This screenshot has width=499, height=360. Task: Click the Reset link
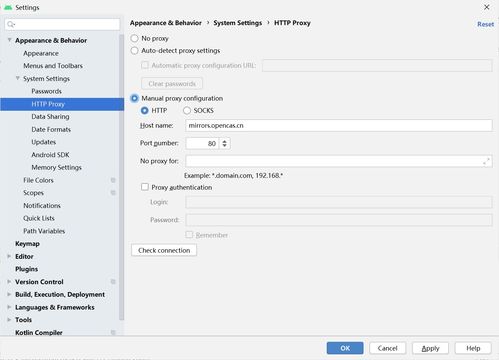pyautogui.click(x=485, y=24)
